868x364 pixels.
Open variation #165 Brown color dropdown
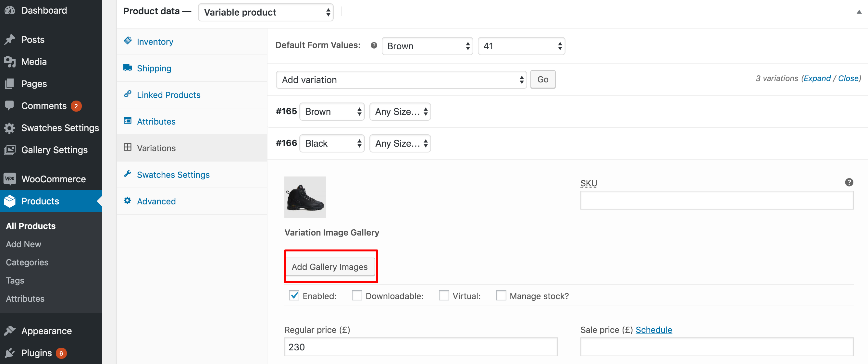tap(332, 112)
